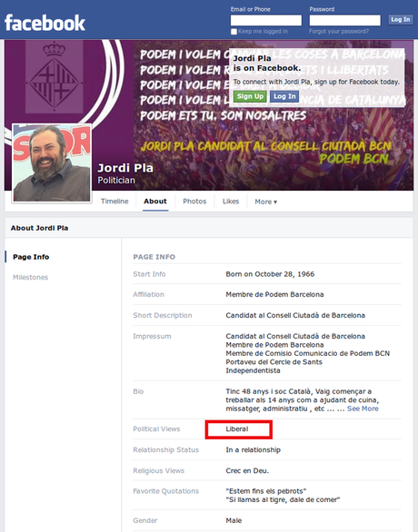Open the Forgot your password link

339,31
